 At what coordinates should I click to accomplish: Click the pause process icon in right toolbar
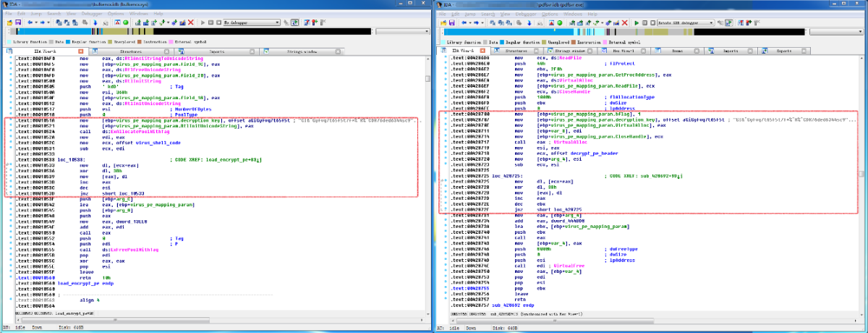[x=643, y=22]
